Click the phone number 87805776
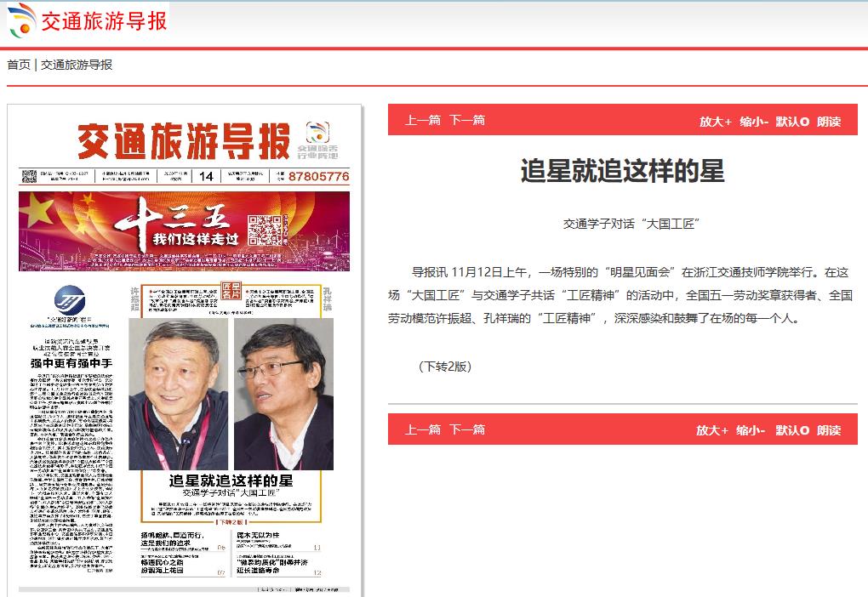 [x=318, y=177]
